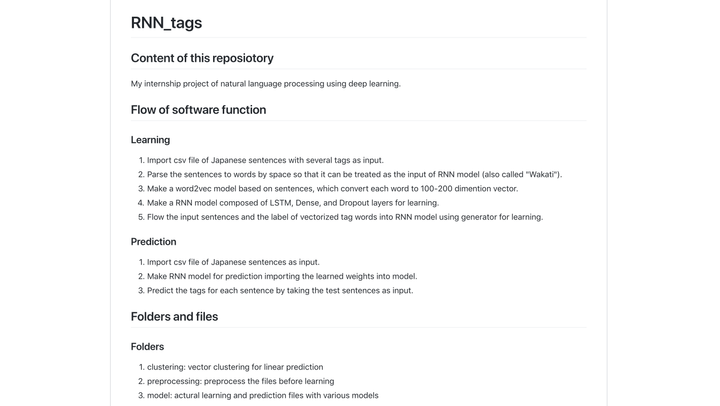Click the preprocessing folder description

pos(240,381)
